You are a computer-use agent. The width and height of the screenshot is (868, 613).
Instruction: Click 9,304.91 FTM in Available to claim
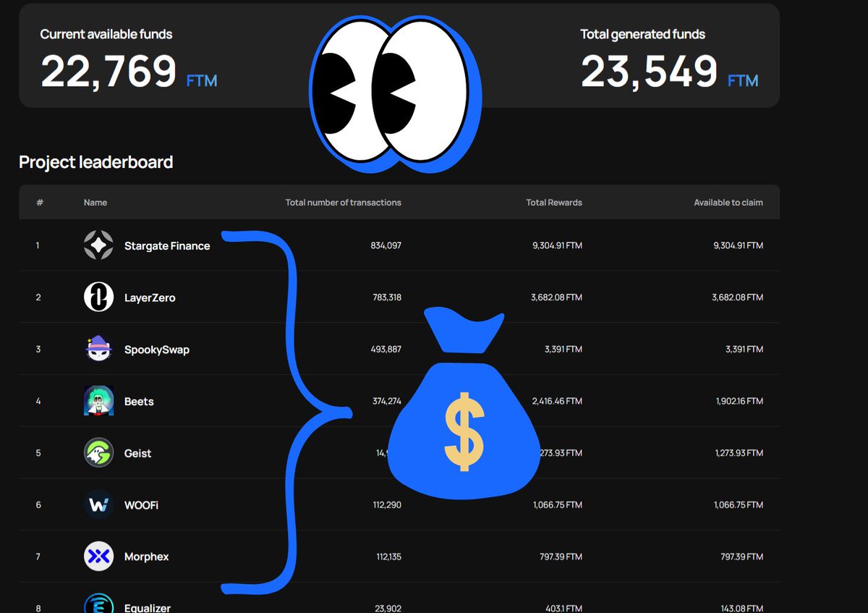pyautogui.click(x=738, y=245)
